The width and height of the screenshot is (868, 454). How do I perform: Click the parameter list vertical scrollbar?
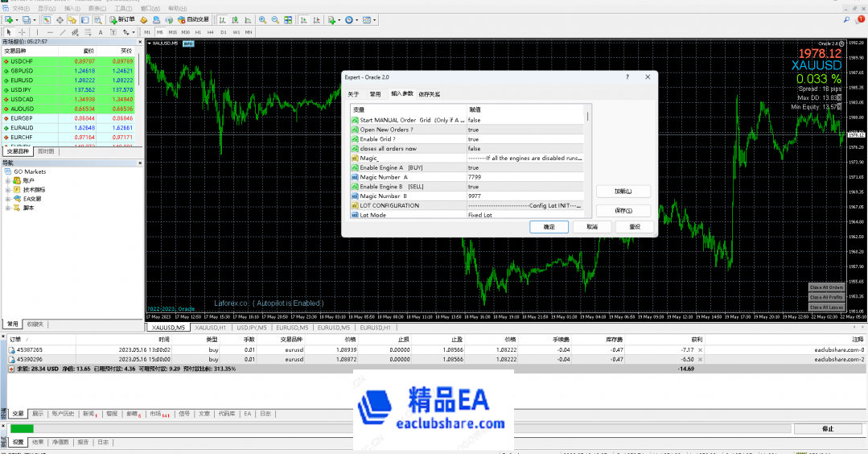click(x=587, y=161)
